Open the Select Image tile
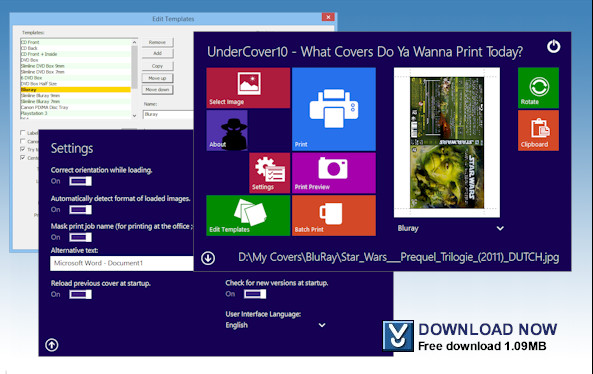The width and height of the screenshot is (593, 374). (x=248, y=88)
